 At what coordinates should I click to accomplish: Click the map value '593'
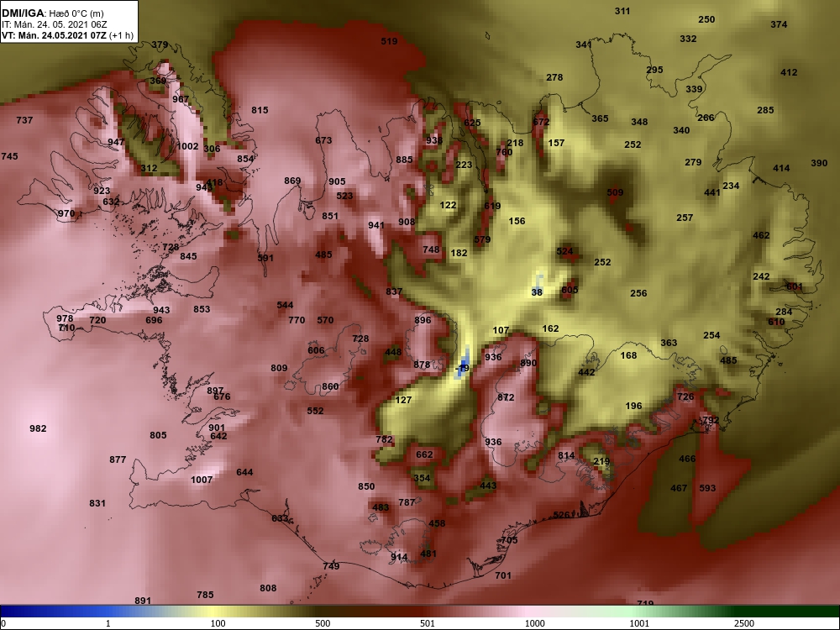(x=707, y=488)
